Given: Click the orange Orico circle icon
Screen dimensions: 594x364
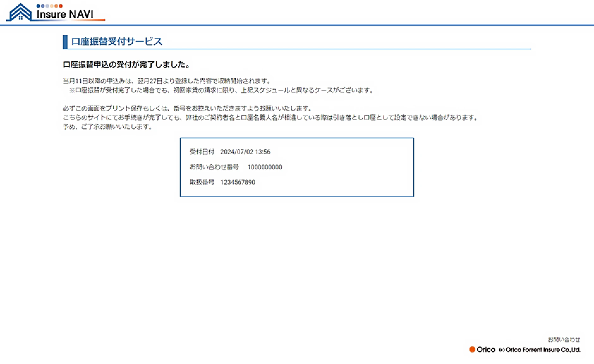Looking at the screenshot, I should (x=472, y=349).
